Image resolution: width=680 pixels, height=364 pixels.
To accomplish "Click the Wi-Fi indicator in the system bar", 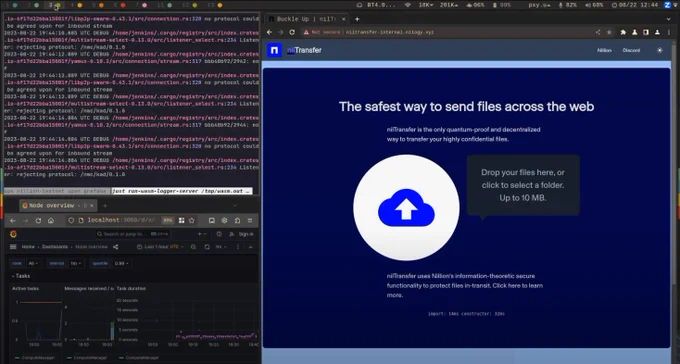I will pos(407,5).
